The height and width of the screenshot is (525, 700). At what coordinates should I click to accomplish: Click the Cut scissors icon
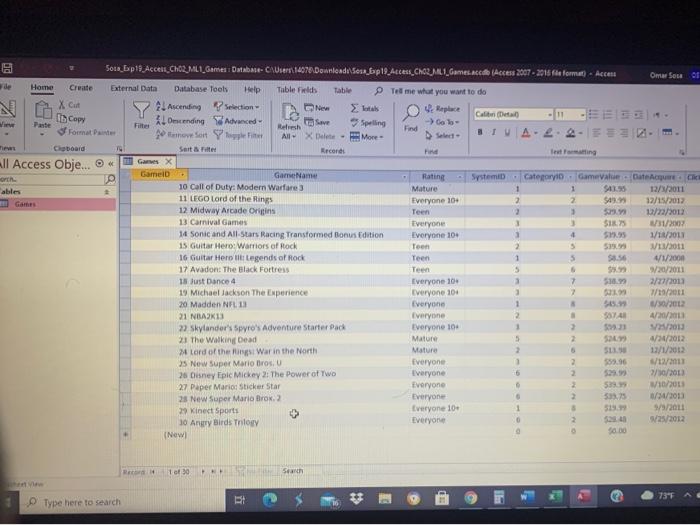pyautogui.click(x=62, y=105)
